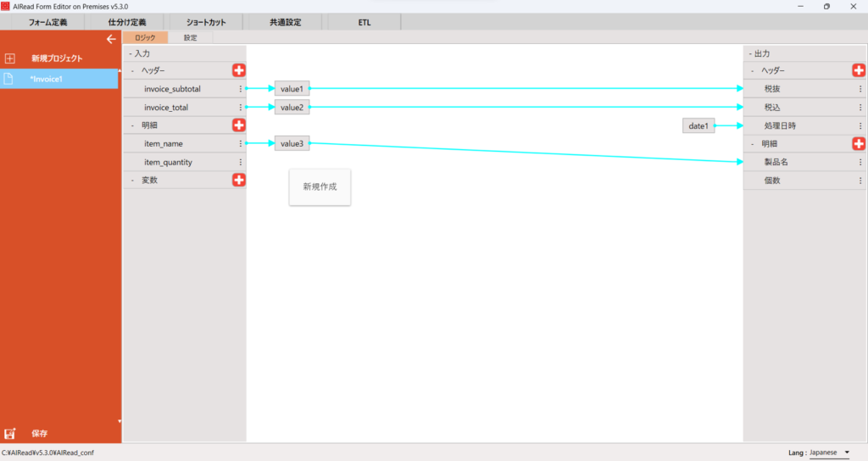Open the three-dot menu for invoice_subtotal
Screen dimensions: 868x461
click(241, 89)
